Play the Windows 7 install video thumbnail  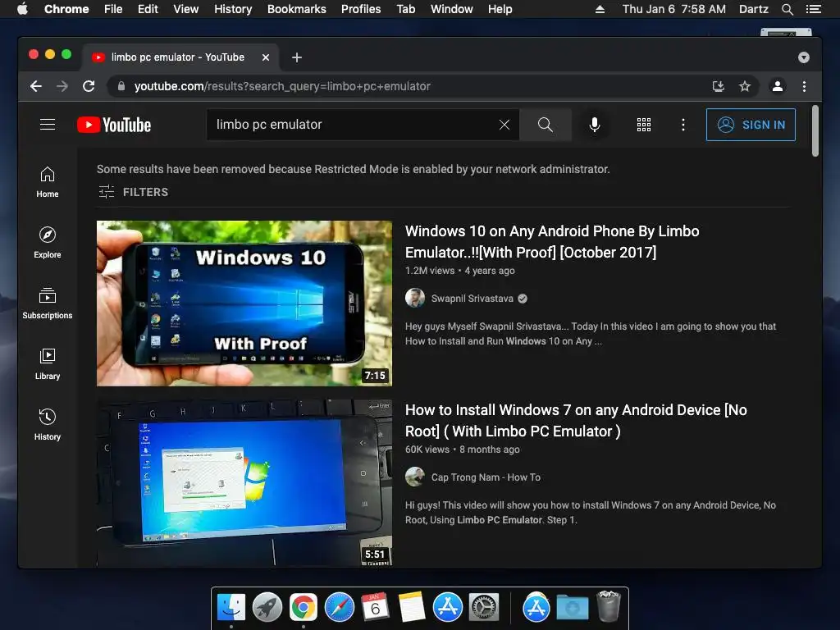(244, 482)
